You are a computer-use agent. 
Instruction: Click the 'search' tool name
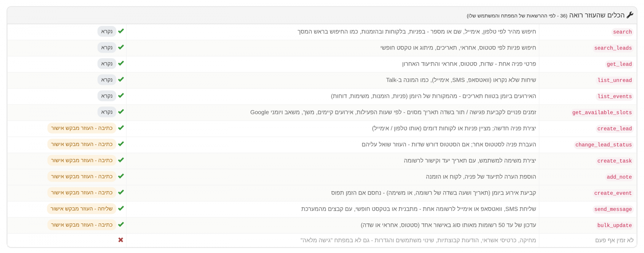[x=622, y=32]
